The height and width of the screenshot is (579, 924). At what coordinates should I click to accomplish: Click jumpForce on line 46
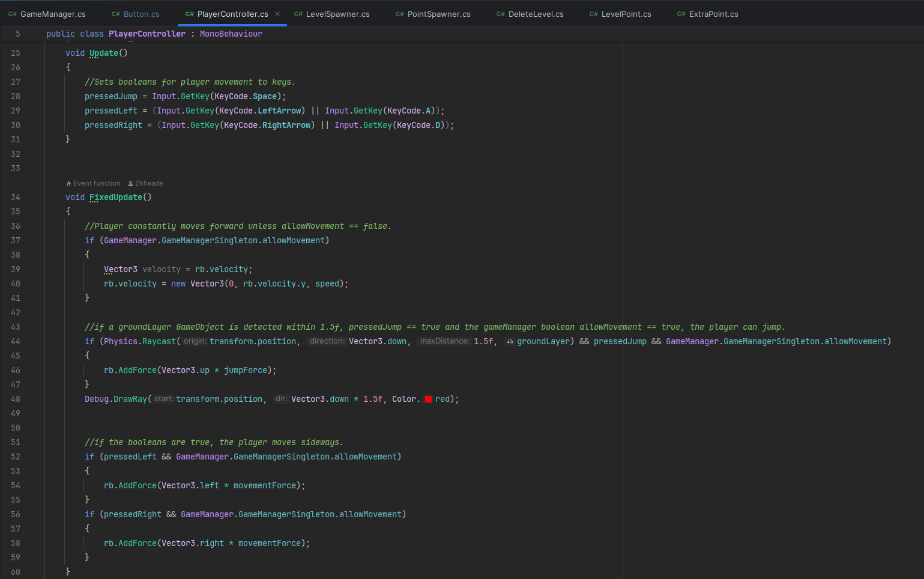[246, 370]
